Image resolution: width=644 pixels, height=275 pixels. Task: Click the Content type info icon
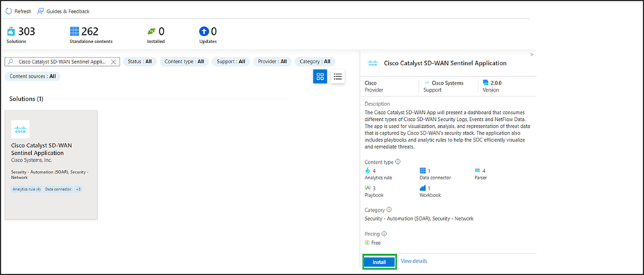coord(398,162)
